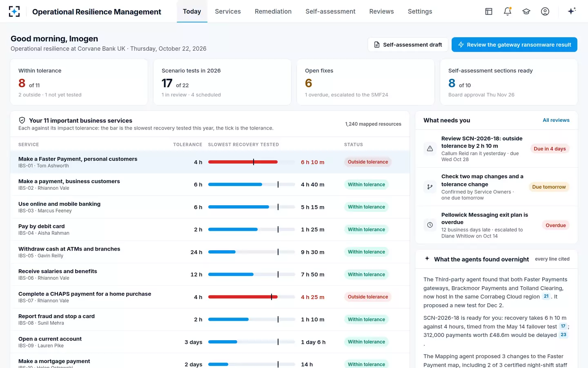Select the Open a current account service
The image size is (588, 368).
click(210, 342)
